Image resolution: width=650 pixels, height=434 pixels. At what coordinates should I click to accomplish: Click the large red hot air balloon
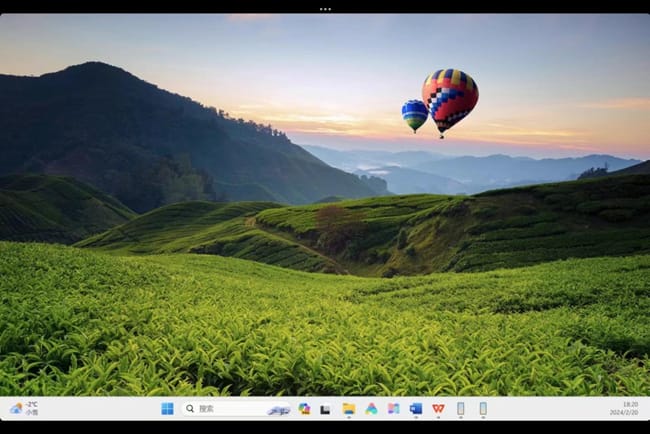[x=449, y=95]
